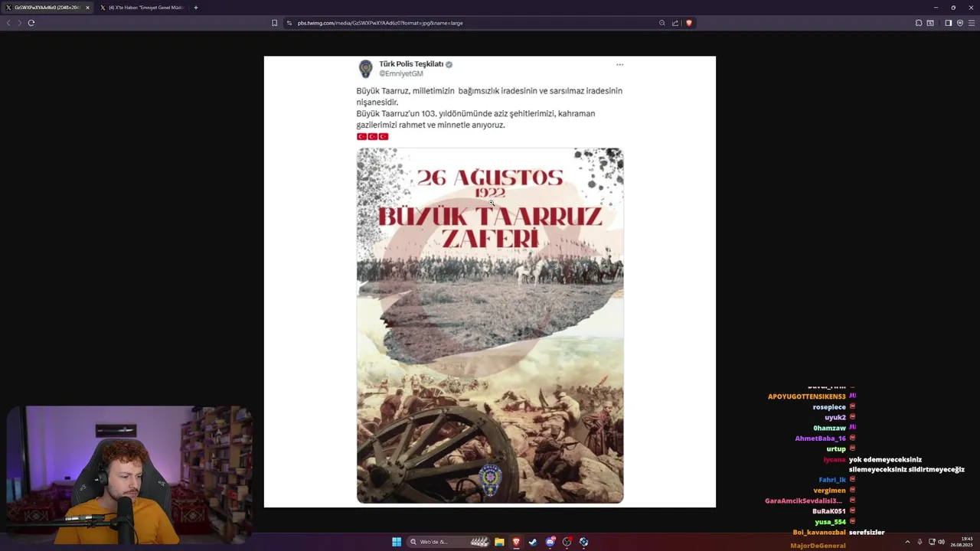Click the tweet image in the viewer

point(490,282)
